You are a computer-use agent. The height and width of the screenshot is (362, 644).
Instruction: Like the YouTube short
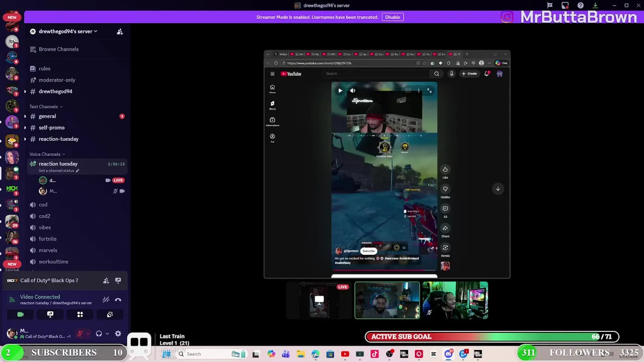pyautogui.click(x=445, y=169)
